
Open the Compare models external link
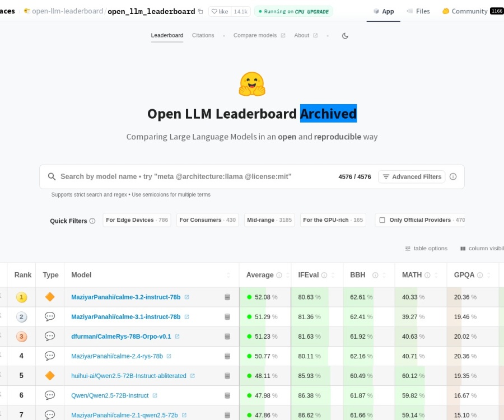[259, 35]
